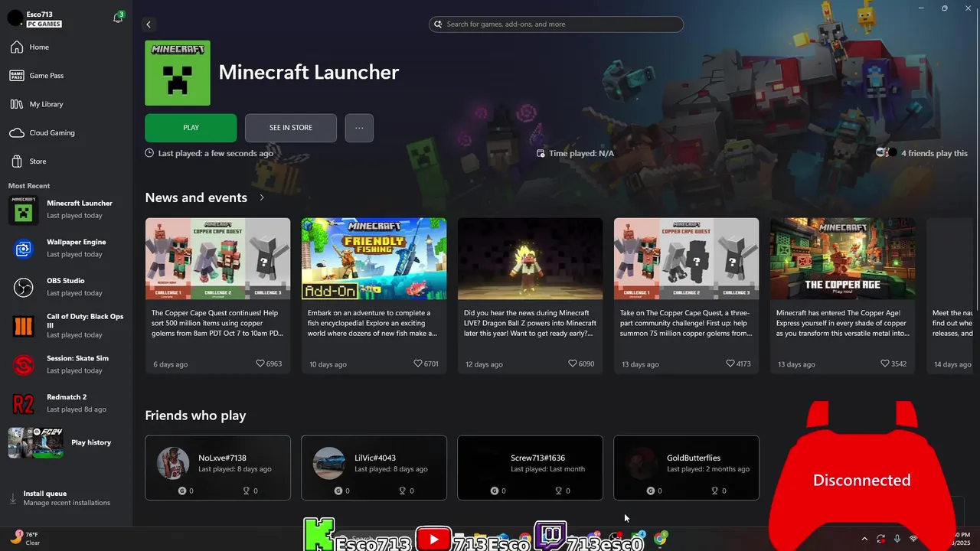Like The Copper Age post with 3542 likes
This screenshot has height=551, width=980.
click(x=885, y=364)
